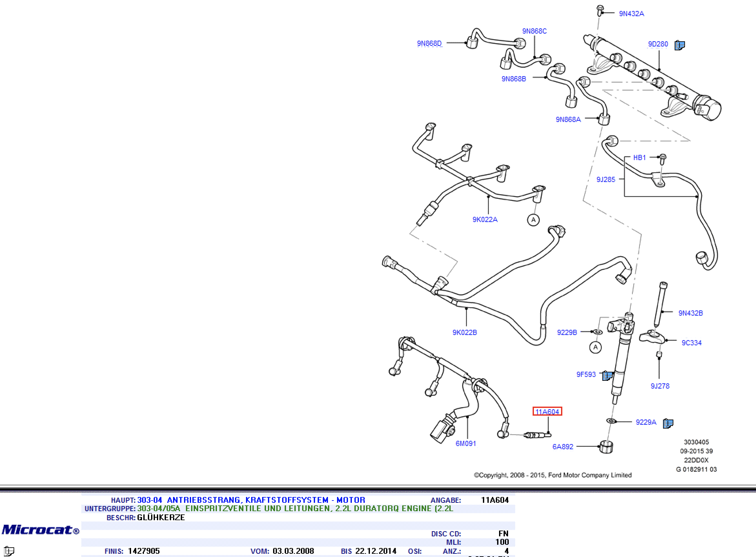Select part label 9N432A

pyautogui.click(x=631, y=14)
